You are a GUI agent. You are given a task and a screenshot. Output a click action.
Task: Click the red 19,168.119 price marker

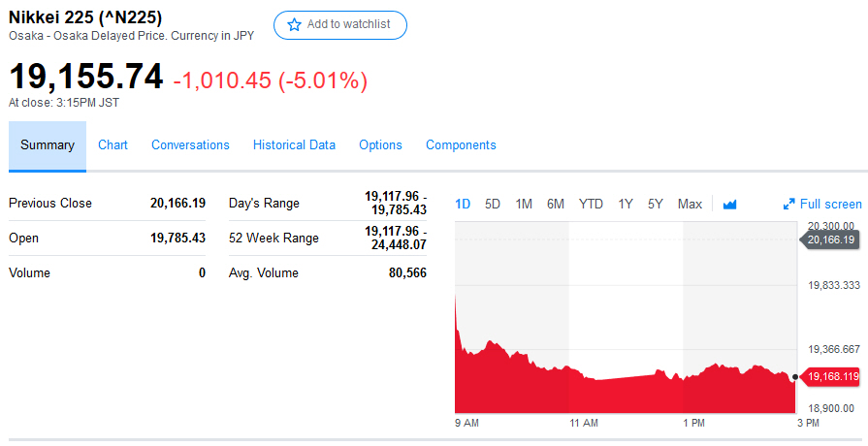click(x=832, y=376)
